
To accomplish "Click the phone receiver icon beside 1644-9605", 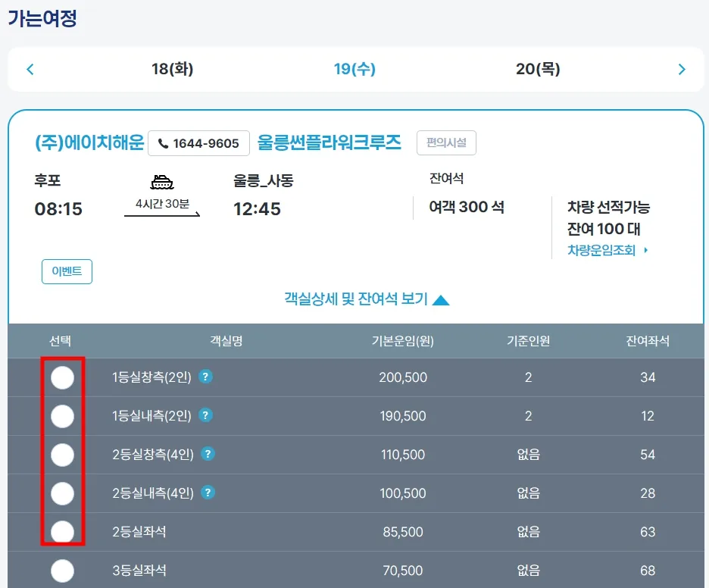I will 163,142.
